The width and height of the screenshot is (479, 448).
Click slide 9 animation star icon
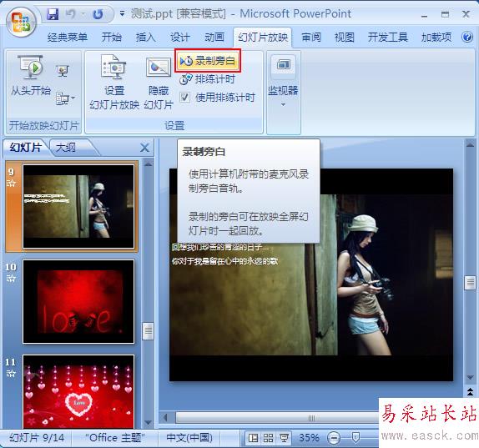coord(11,184)
